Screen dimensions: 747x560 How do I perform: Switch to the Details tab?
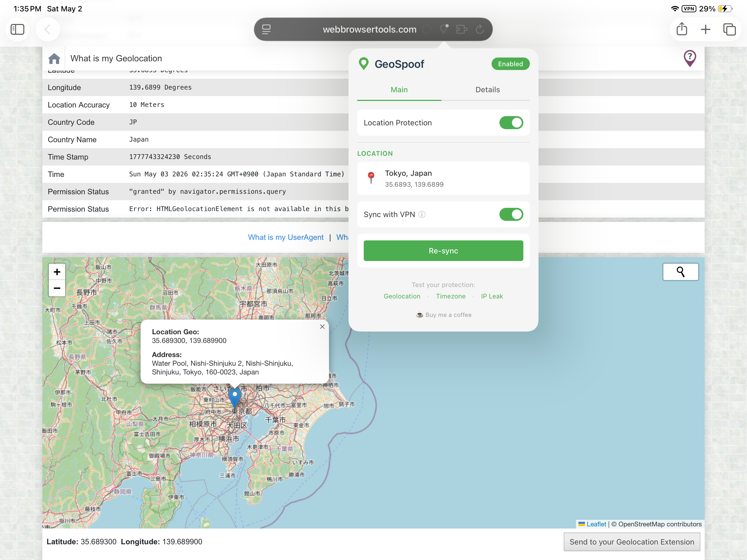(487, 90)
